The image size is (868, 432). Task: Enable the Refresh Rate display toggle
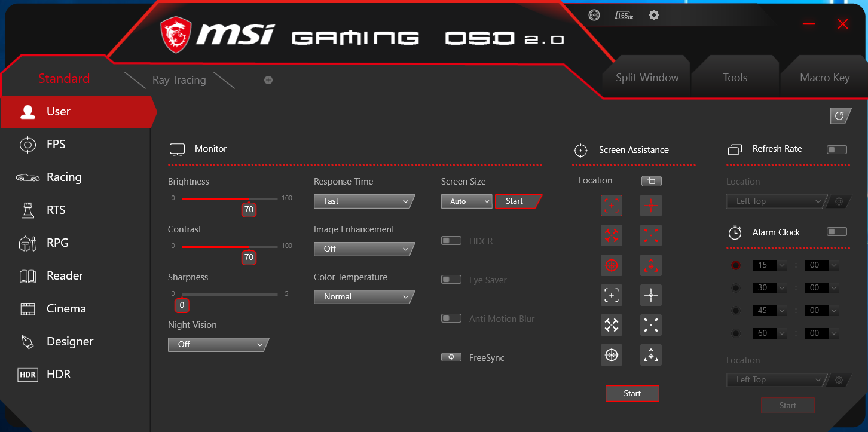click(x=837, y=149)
